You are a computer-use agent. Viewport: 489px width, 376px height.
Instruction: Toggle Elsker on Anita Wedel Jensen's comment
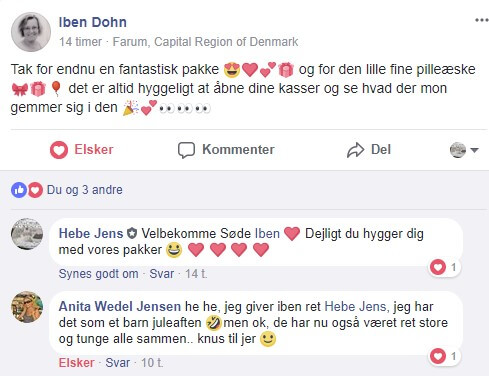[76, 362]
